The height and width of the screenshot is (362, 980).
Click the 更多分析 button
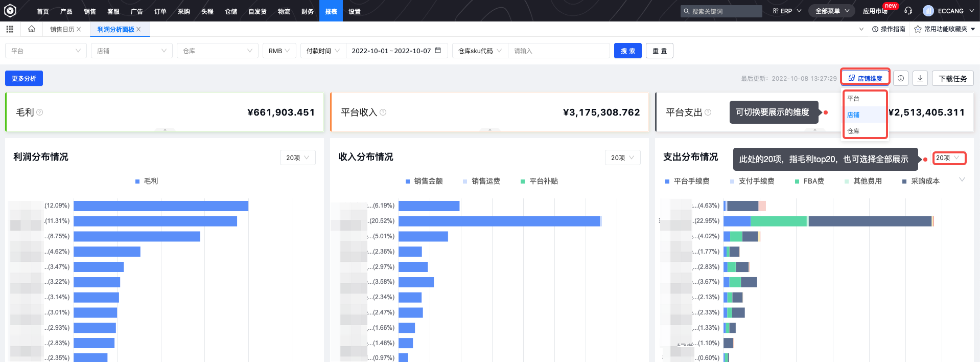tap(24, 78)
